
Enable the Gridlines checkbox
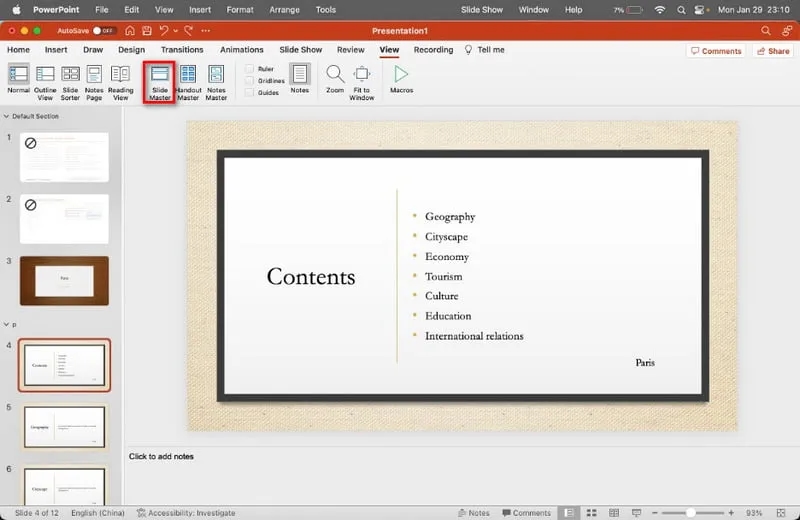tap(249, 81)
